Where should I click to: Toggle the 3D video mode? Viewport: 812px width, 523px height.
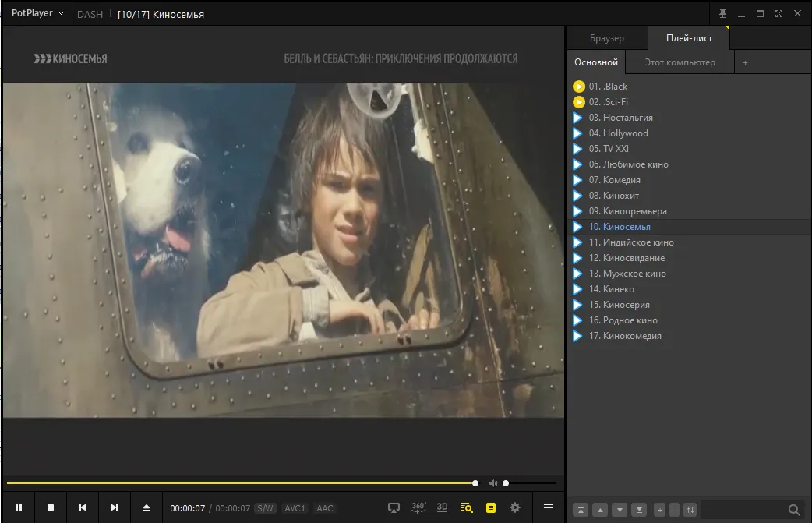[443, 507]
